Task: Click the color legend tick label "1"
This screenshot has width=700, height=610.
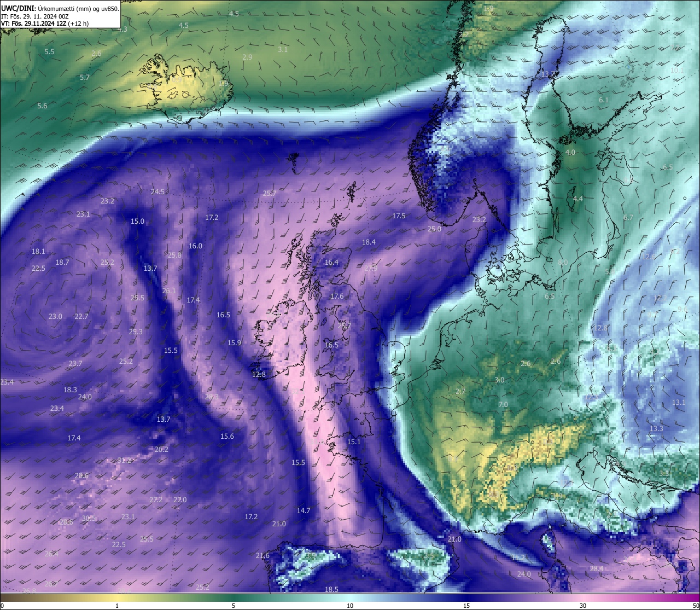Action: pyautogui.click(x=117, y=606)
